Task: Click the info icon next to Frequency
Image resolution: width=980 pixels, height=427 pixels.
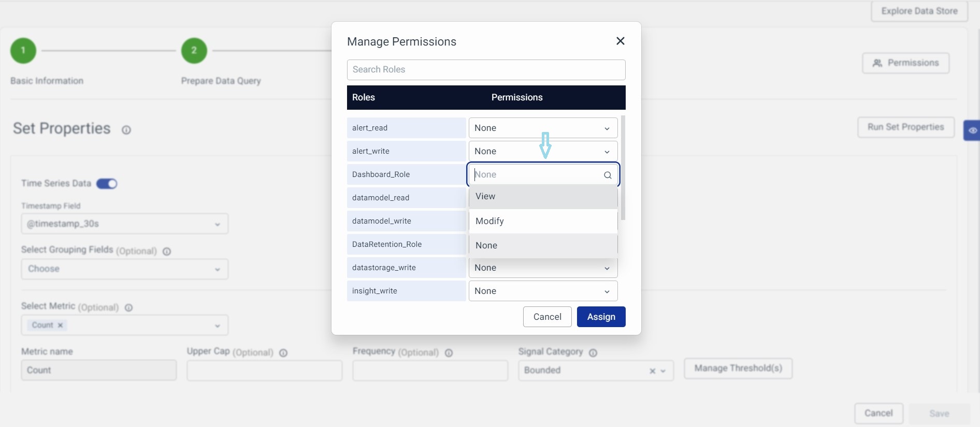Action: 449,353
